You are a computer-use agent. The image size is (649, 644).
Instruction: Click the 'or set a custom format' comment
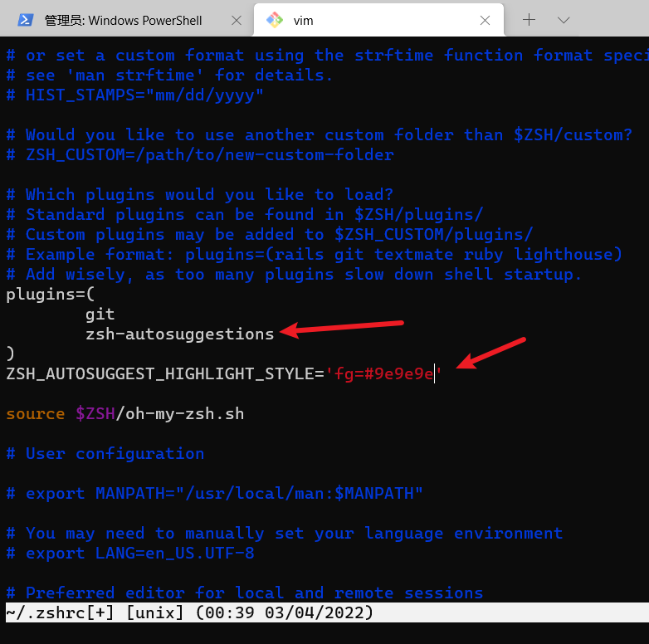tap(327, 56)
